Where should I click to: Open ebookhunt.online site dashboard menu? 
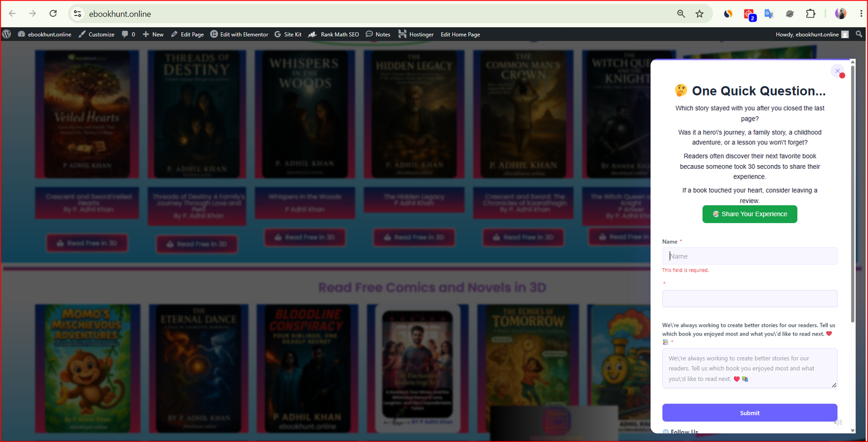pyautogui.click(x=44, y=34)
